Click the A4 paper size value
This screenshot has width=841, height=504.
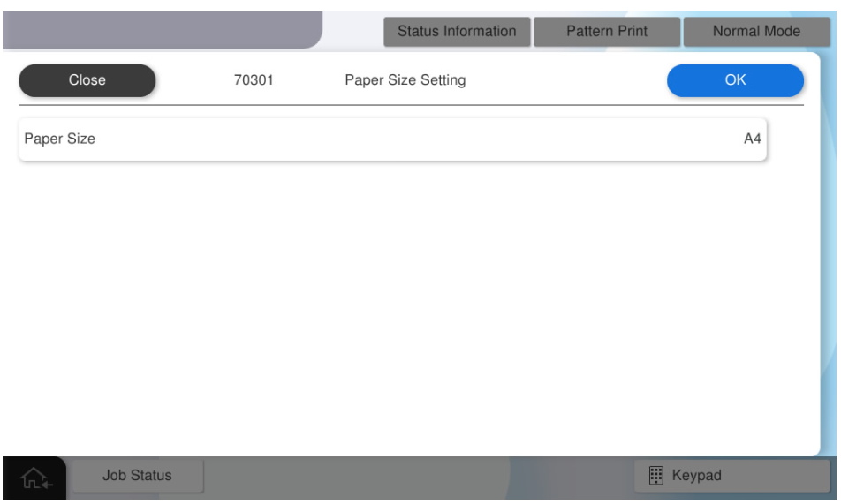pyautogui.click(x=752, y=139)
